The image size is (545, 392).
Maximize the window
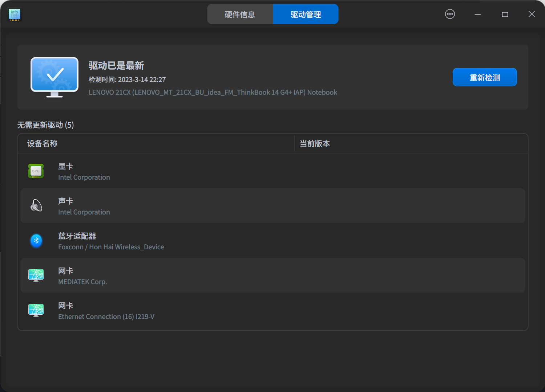505,15
